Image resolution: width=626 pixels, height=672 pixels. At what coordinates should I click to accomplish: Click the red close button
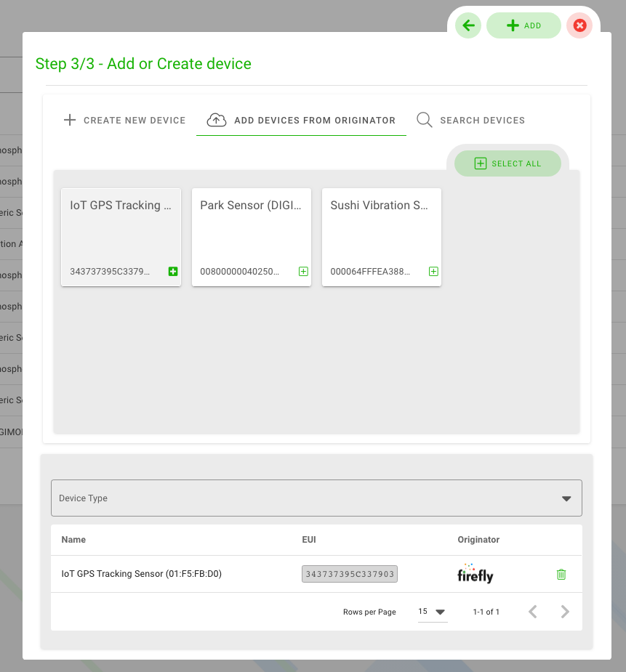coord(579,25)
